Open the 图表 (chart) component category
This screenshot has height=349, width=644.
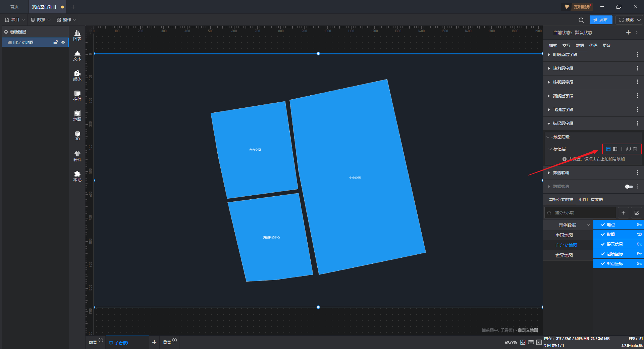tap(77, 35)
